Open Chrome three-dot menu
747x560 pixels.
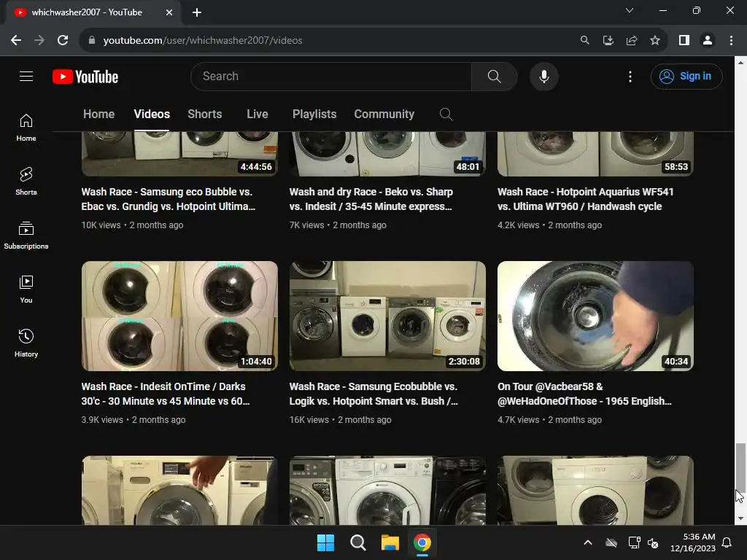coord(731,41)
